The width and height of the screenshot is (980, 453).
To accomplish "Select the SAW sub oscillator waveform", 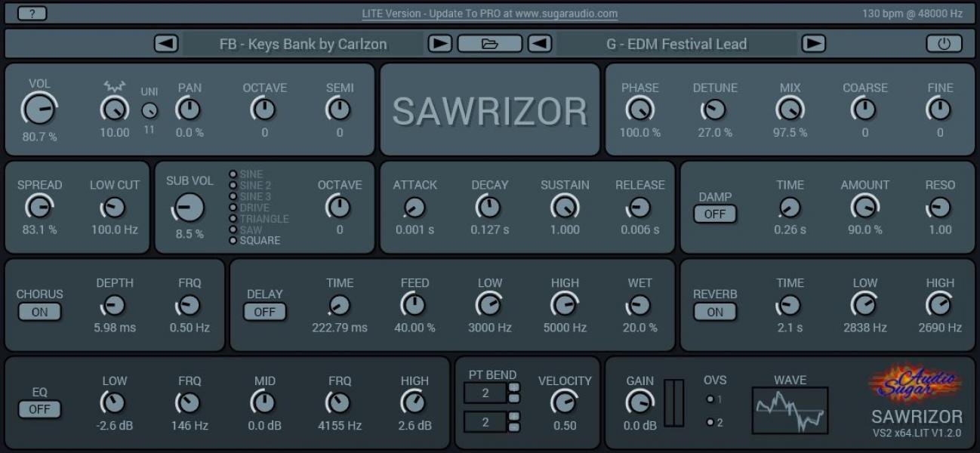I will [x=234, y=230].
